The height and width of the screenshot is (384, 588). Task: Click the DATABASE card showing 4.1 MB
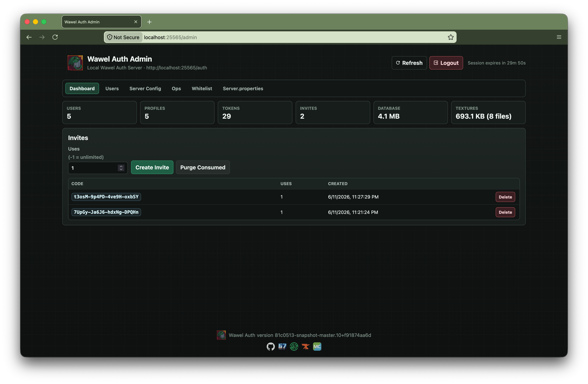[x=410, y=112]
